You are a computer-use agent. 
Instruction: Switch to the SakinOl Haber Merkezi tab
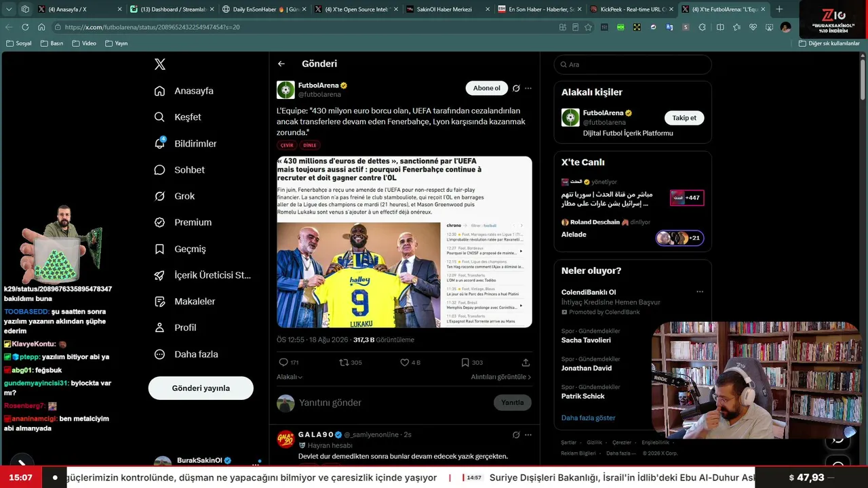click(x=450, y=9)
